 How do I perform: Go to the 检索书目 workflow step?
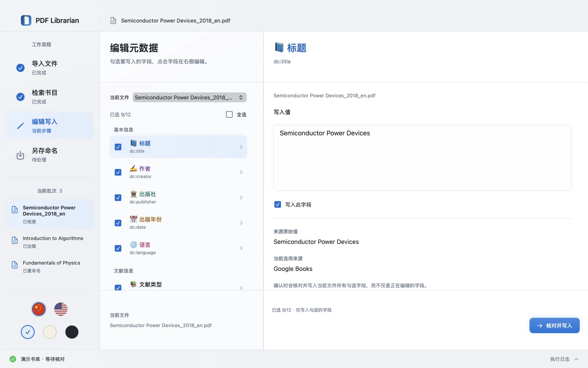click(x=50, y=97)
